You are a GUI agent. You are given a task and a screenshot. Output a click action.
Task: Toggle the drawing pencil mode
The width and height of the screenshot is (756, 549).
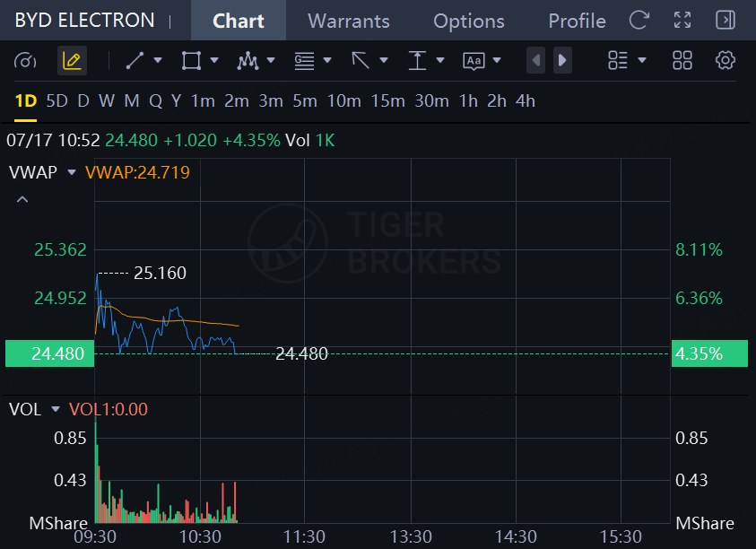pos(72,61)
